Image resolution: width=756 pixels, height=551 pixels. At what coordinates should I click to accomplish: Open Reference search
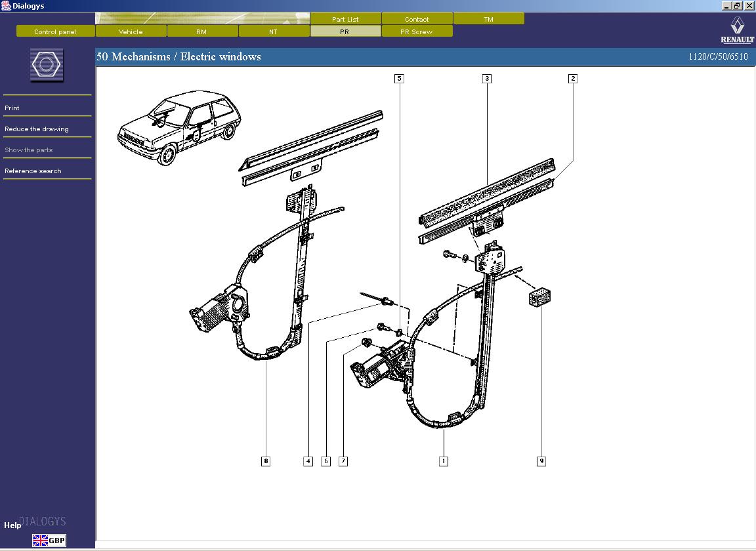click(33, 171)
